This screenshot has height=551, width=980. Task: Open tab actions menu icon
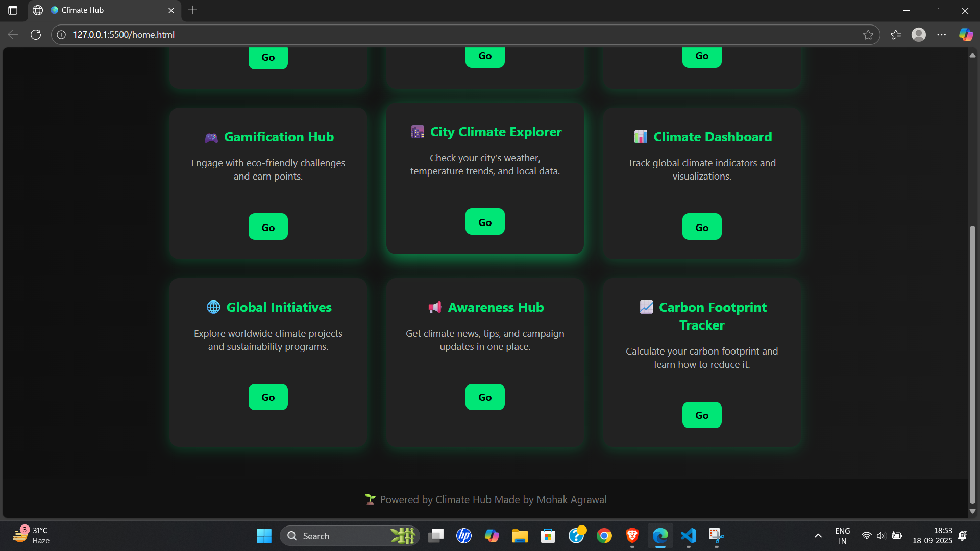tap(13, 10)
